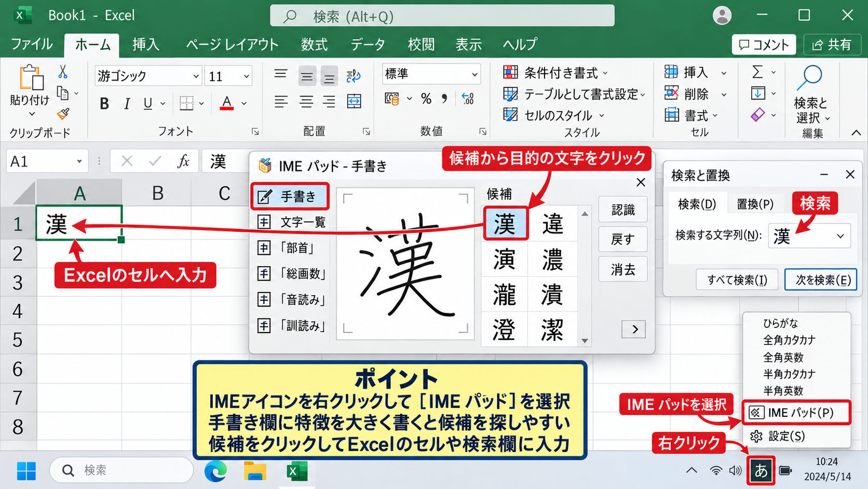
Task: Click the 認識 button in IME Pad
Action: (623, 210)
